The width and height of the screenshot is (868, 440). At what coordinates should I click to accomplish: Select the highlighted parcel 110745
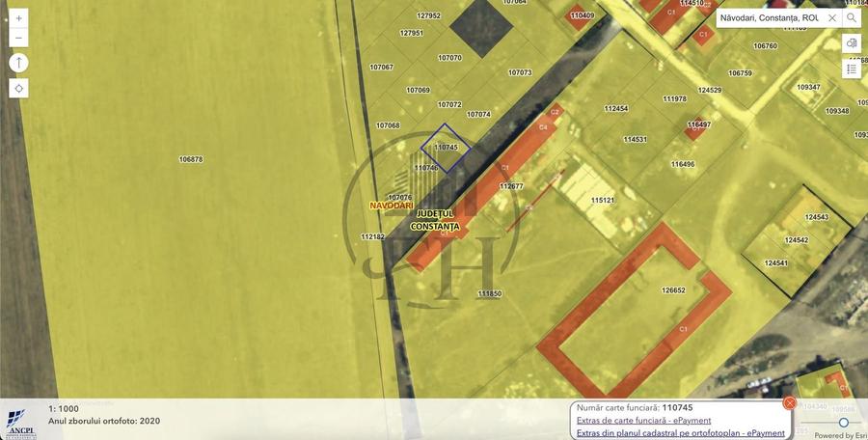pos(446,148)
